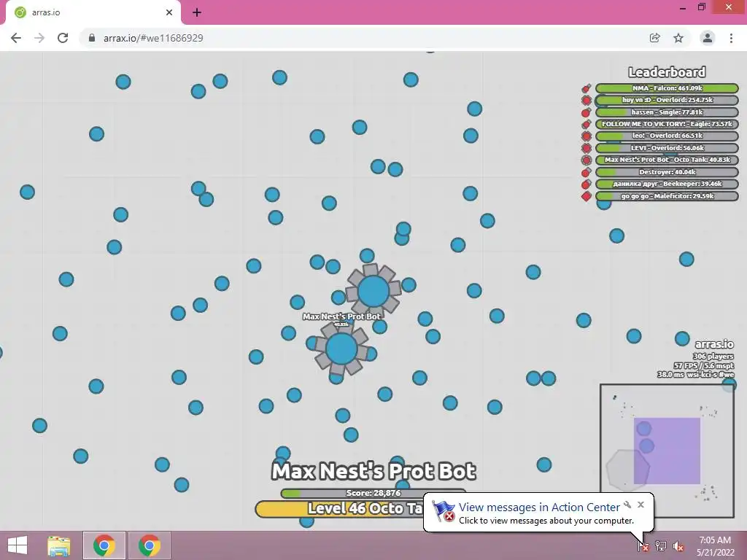Click the 57 FPS performance readout

point(704,366)
